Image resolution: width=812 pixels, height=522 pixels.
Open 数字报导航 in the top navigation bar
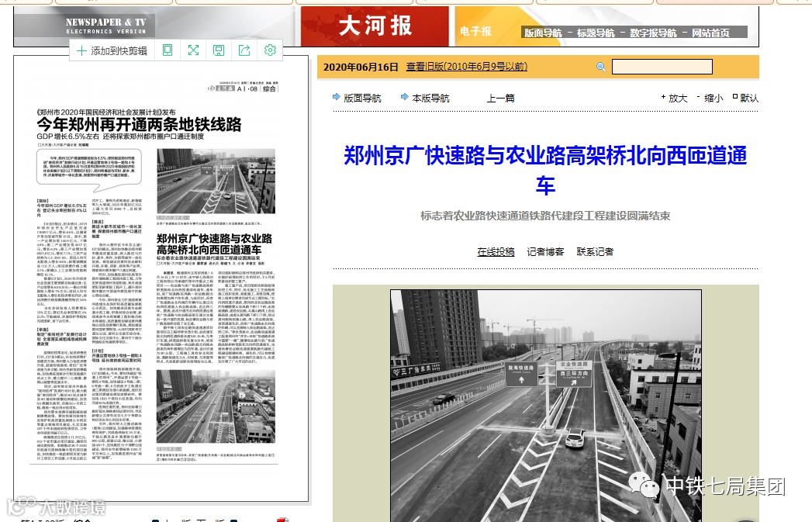(x=653, y=33)
